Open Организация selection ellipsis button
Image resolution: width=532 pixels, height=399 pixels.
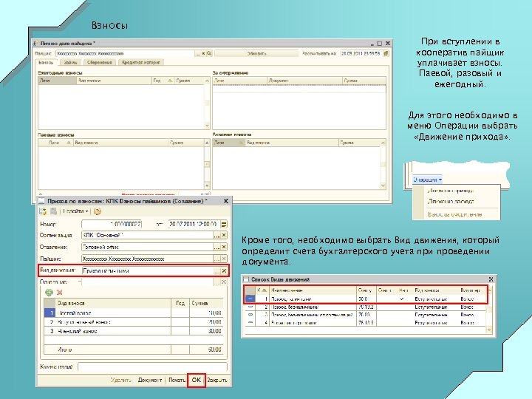pos(216,236)
